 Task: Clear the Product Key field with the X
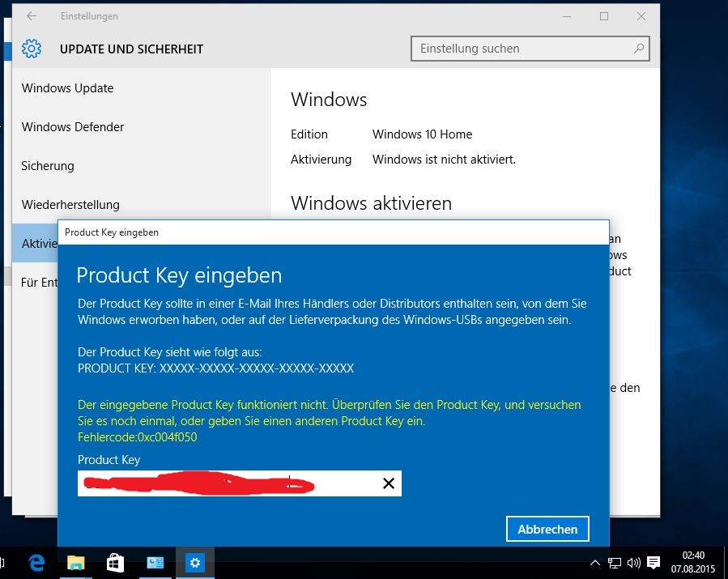pos(389,483)
